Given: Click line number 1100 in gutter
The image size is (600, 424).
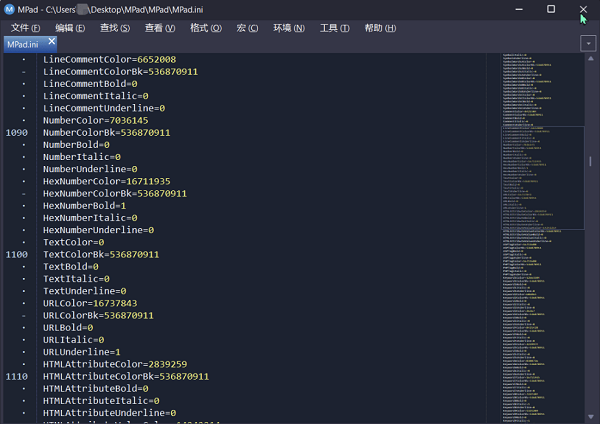Looking at the screenshot, I should tap(16, 254).
